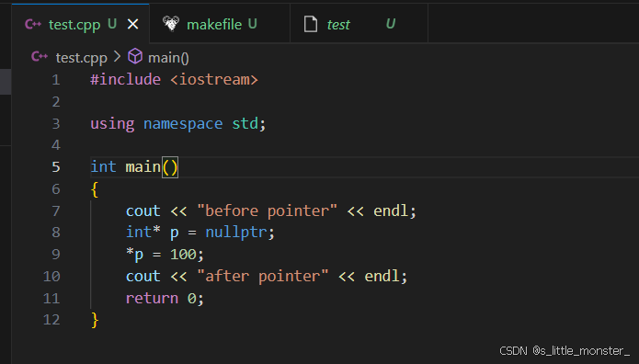The height and width of the screenshot is (364, 639).
Task: Click "std" on line 3
Action: tap(245, 123)
